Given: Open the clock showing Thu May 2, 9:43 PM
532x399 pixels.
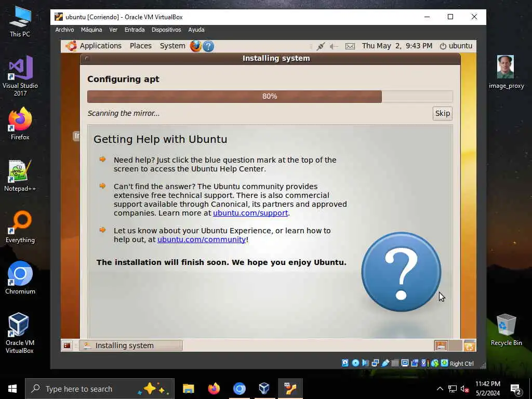Looking at the screenshot, I should [x=397, y=46].
